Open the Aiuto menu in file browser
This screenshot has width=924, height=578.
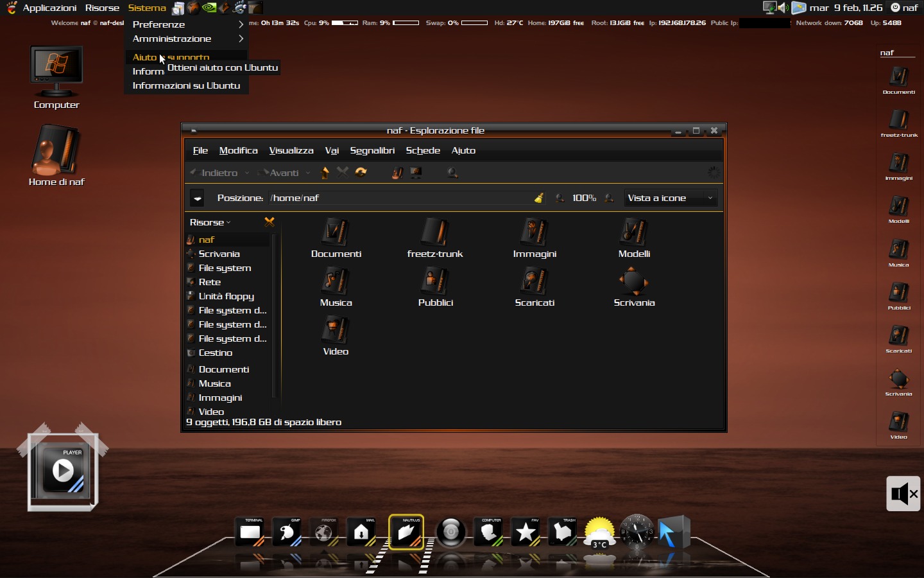[463, 150]
